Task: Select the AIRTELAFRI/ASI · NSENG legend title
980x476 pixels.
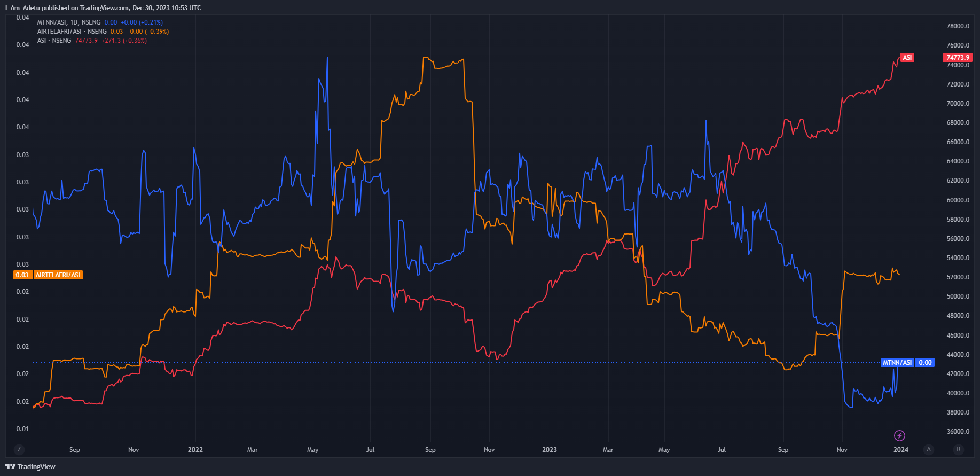Action: (x=72, y=32)
